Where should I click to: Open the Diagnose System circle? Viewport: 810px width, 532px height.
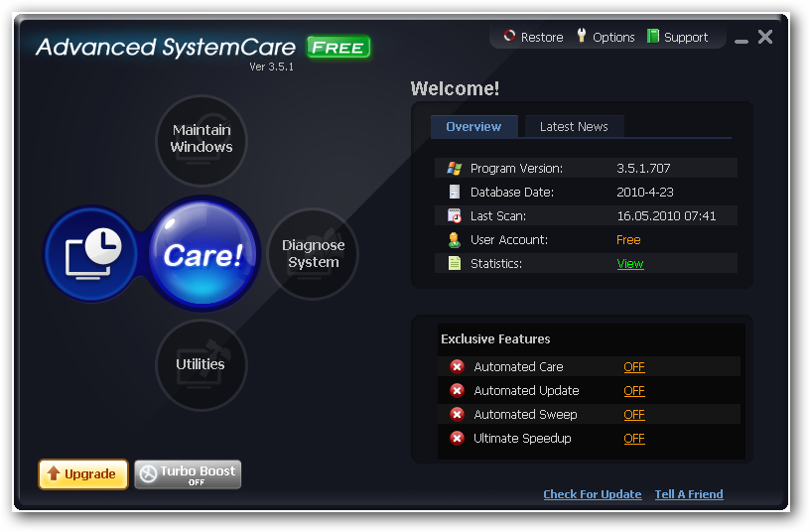coord(313,254)
